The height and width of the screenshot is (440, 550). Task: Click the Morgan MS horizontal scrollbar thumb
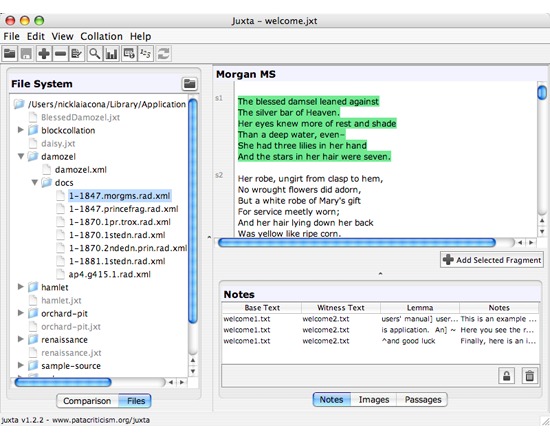357,242
